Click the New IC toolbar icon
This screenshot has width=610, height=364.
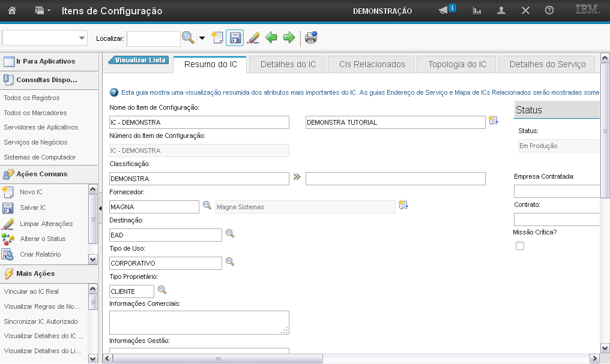tap(217, 38)
